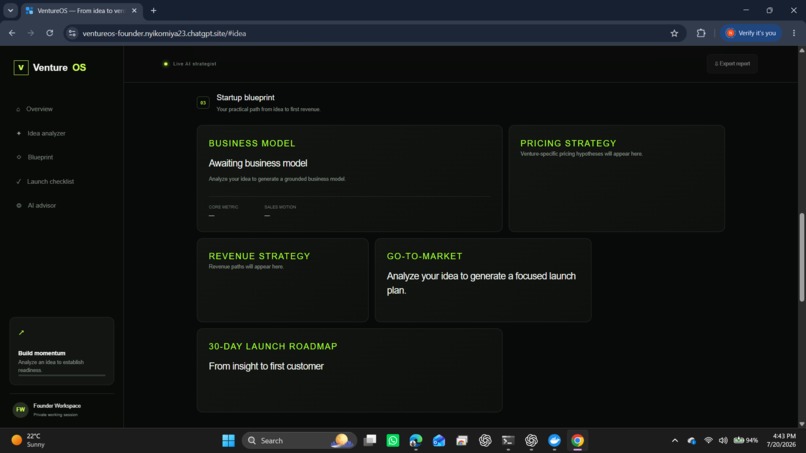
Task: Click the 03 step badge beside Startup blueprint
Action: point(203,103)
